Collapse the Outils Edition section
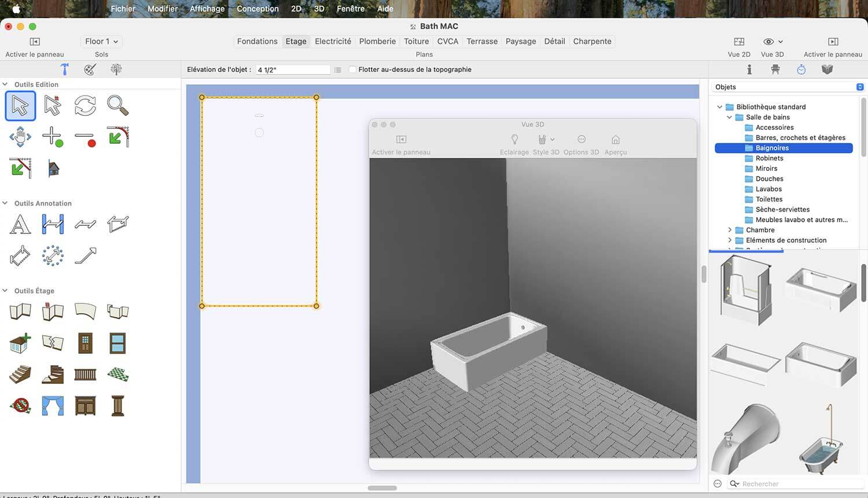 click(x=5, y=85)
